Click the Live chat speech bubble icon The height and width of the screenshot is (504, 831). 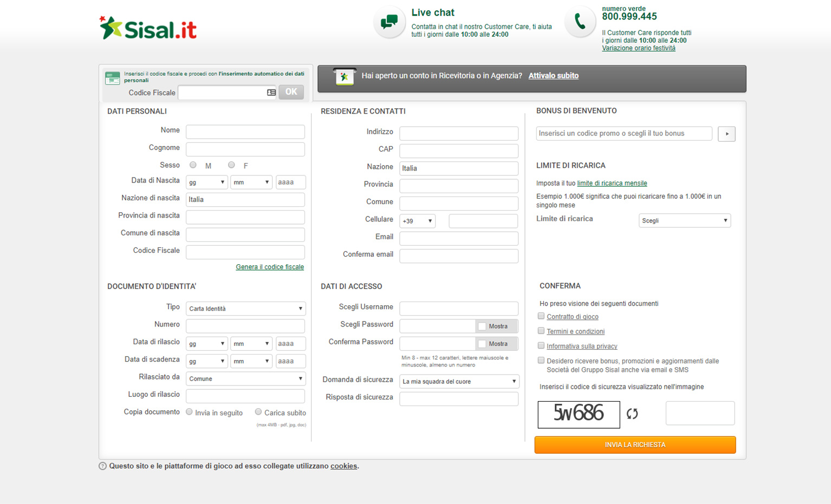[389, 22]
